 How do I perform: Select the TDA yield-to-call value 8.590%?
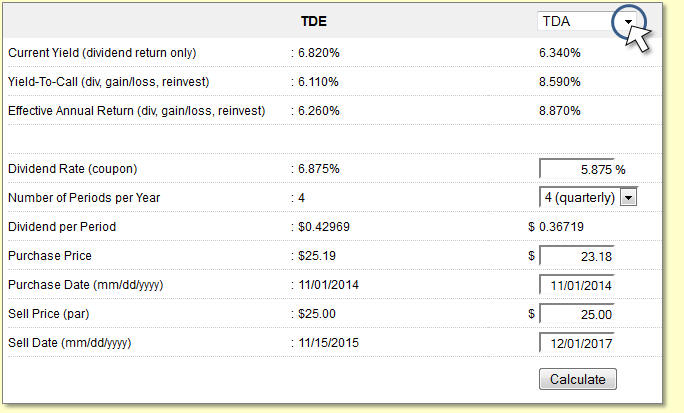coord(560,82)
